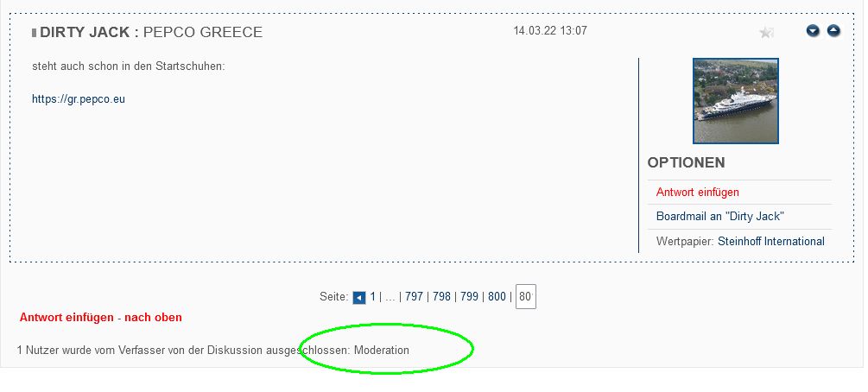The width and height of the screenshot is (868, 392).
Task: Open Dirty Jack's yacht avatar image
Action: (x=736, y=101)
